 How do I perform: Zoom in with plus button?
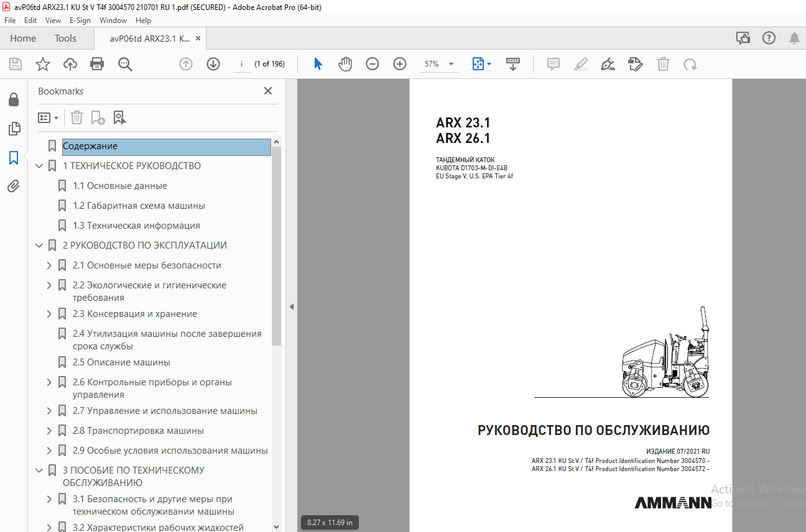tap(400, 64)
